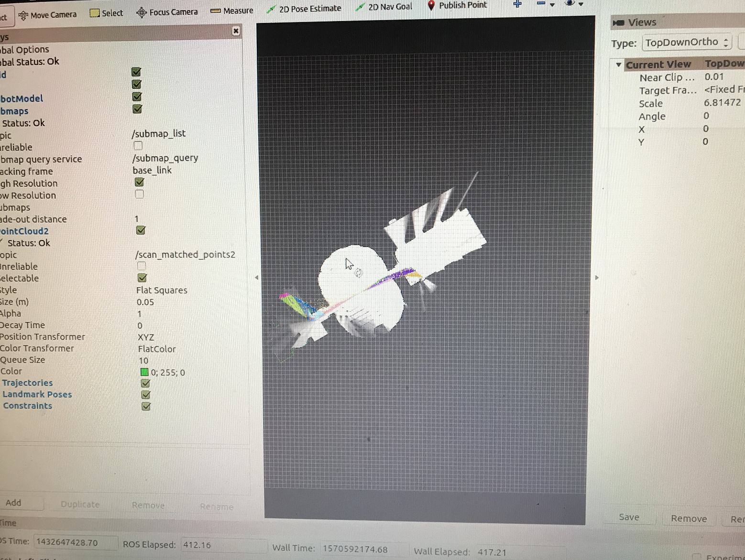The height and width of the screenshot is (560, 745).
Task: Collapse the Current View tree item
Action: pos(619,65)
